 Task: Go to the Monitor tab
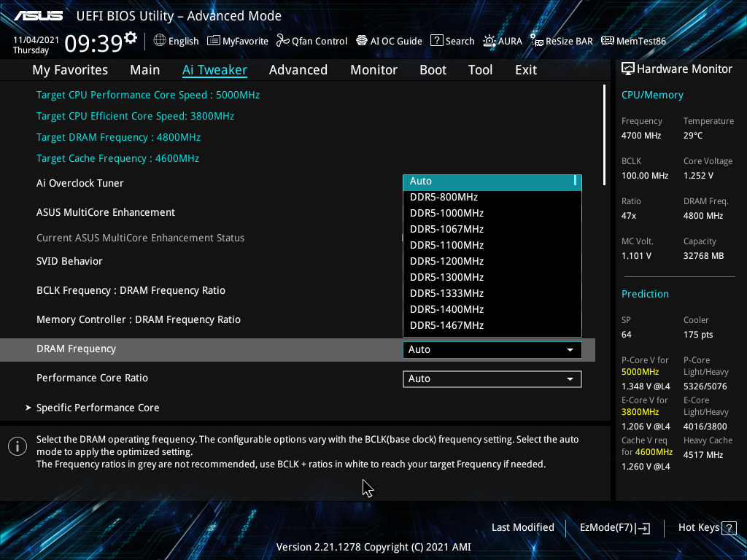pos(374,70)
